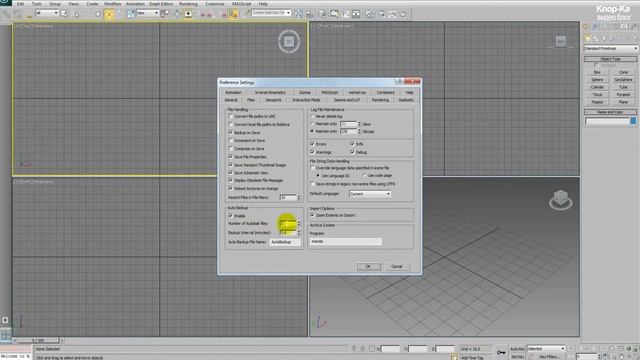Click the Recent Files in File Menu spinner
Screen dimensions: 640x360
coord(299,198)
